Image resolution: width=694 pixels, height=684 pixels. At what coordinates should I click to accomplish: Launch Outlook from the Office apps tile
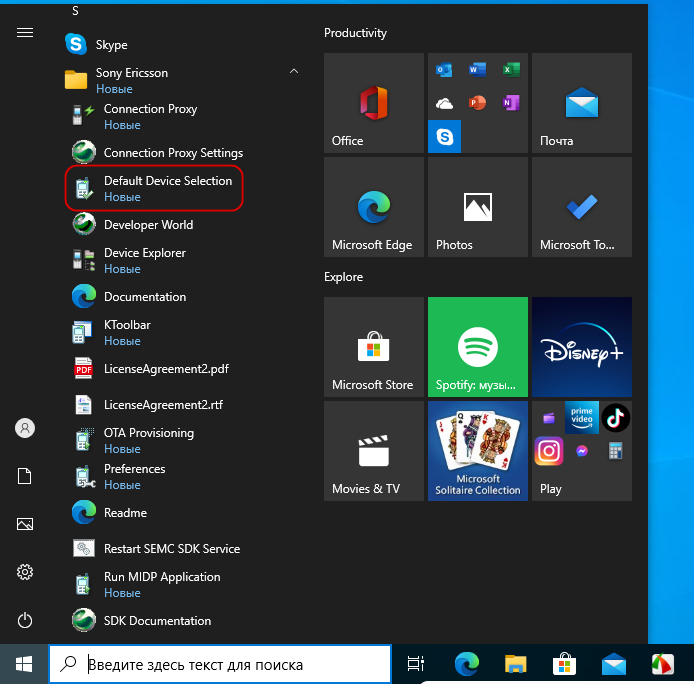(x=444, y=70)
